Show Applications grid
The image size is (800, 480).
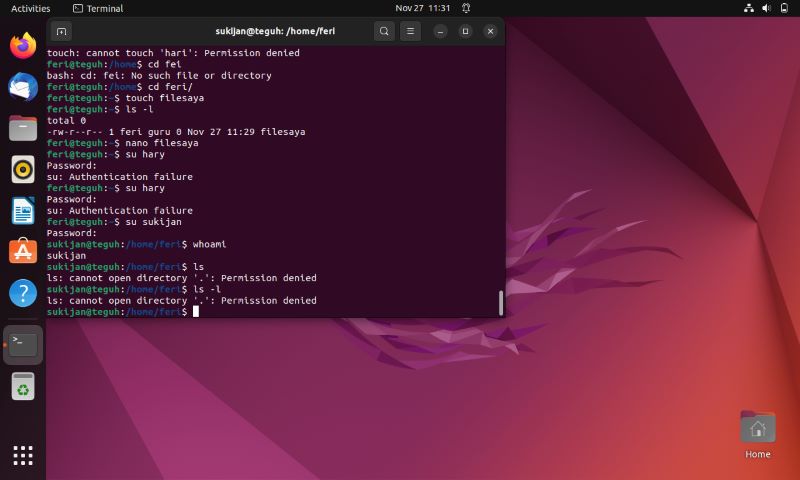point(23,456)
